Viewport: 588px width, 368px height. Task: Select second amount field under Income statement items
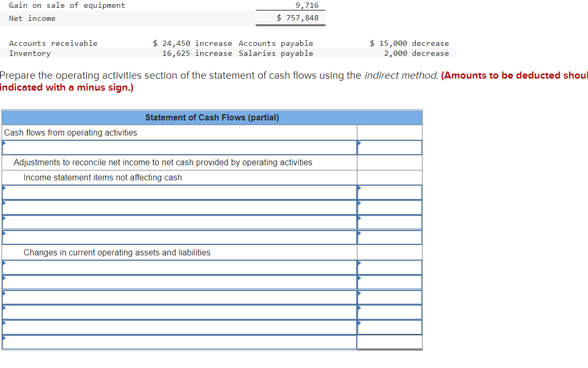390,207
